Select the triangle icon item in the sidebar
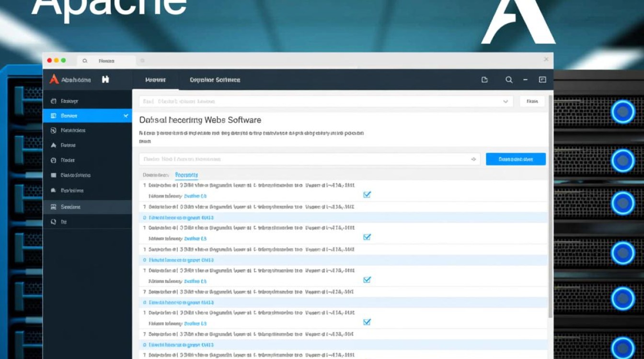The image size is (644, 359). [x=53, y=145]
